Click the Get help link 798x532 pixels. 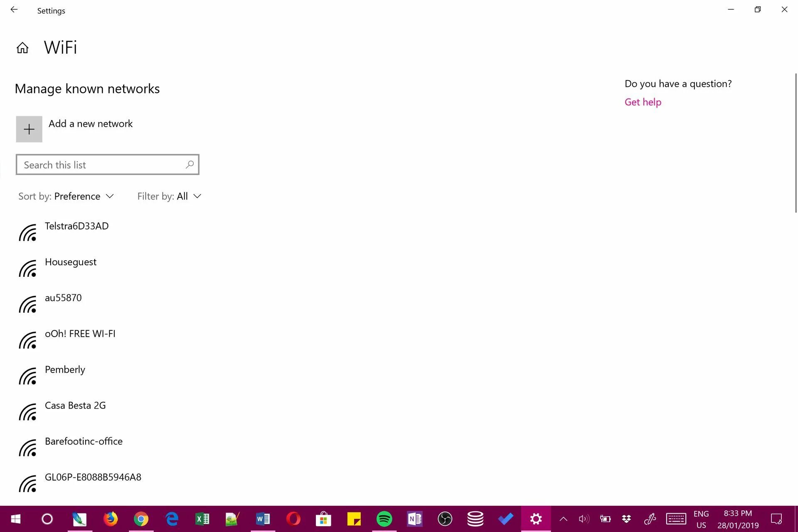(643, 102)
